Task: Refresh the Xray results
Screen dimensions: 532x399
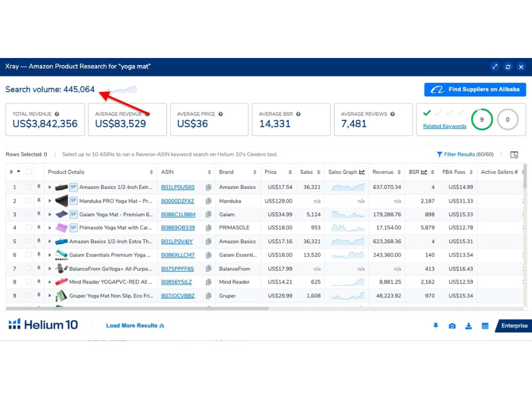Action: (508, 67)
